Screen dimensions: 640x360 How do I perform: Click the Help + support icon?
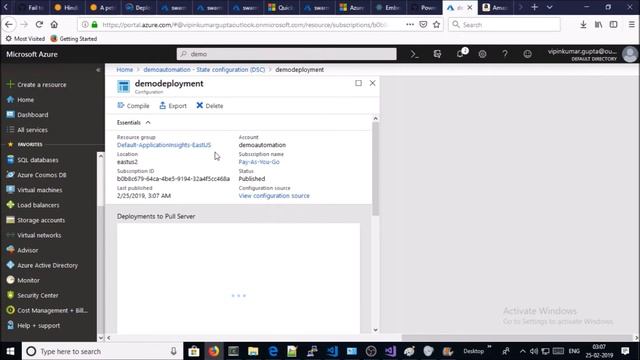(x=11, y=325)
